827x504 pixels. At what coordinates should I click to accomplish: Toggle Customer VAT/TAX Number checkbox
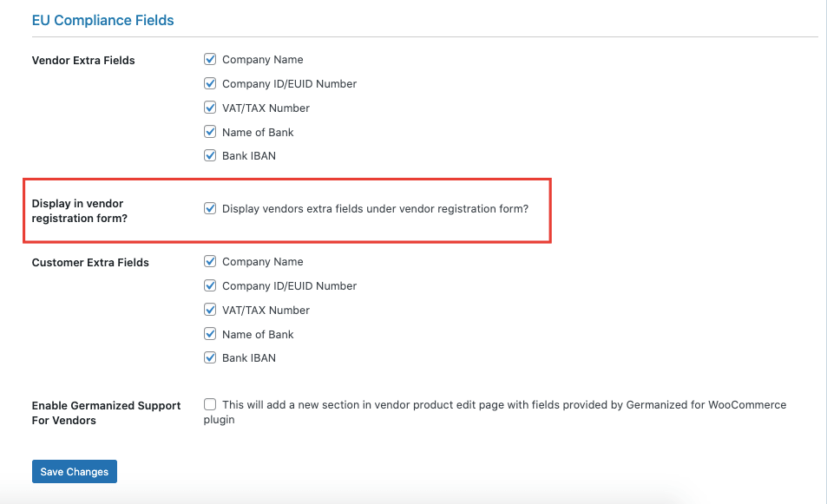(210, 310)
